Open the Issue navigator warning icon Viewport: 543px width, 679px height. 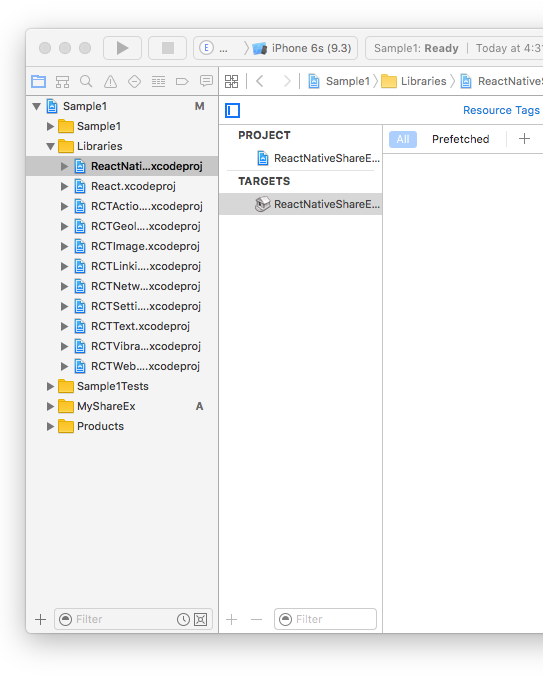click(110, 81)
